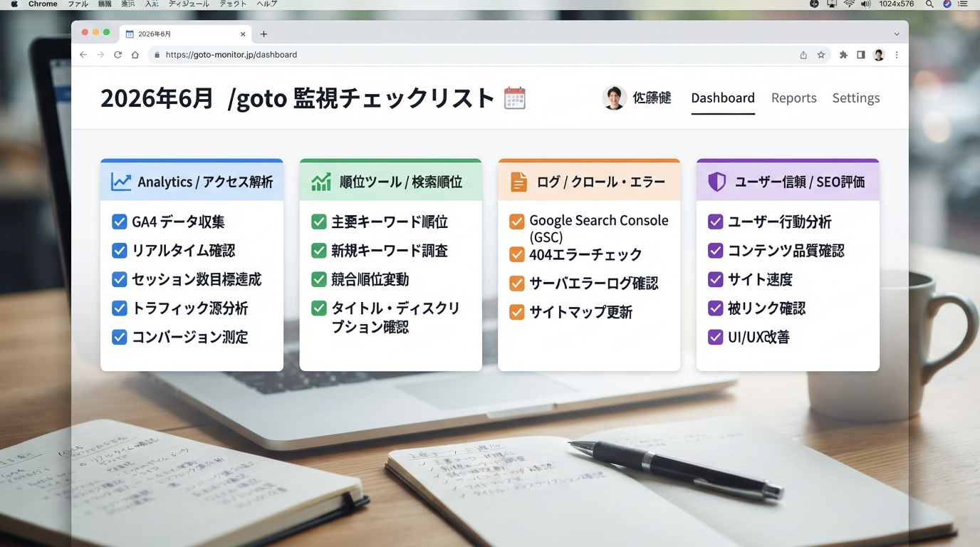Open the Settings tab
The height and width of the screenshot is (547, 980).
tap(856, 98)
